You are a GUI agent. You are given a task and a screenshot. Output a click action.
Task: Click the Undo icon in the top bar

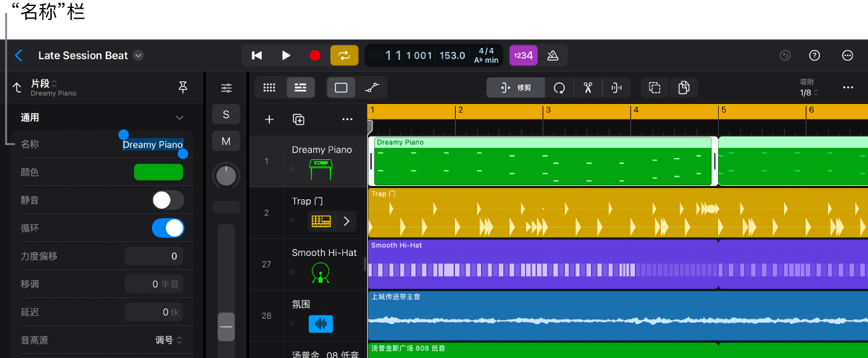click(x=785, y=55)
